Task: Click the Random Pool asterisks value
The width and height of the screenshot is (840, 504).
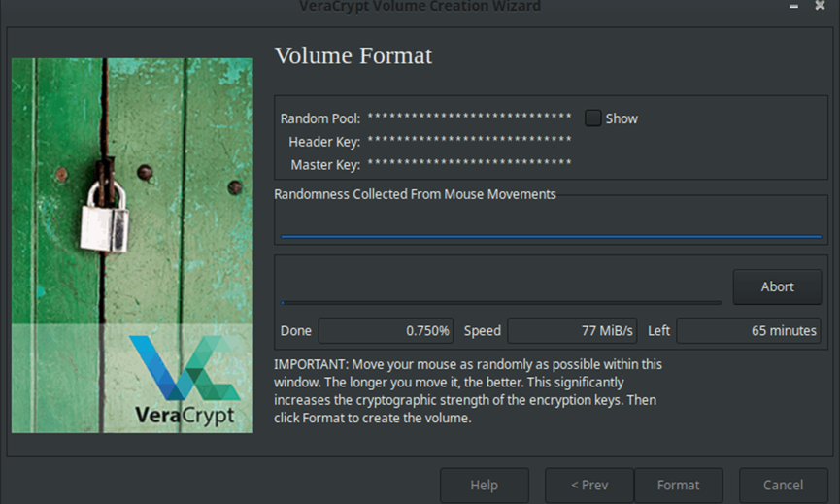Action: pyautogui.click(x=469, y=117)
